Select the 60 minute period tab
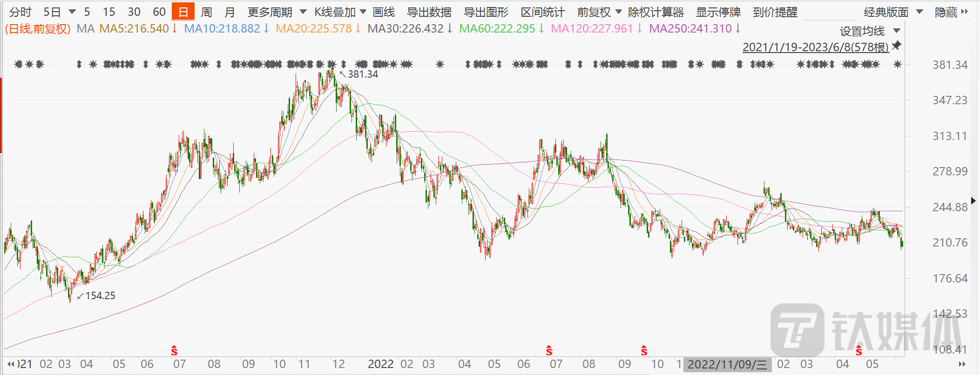This screenshot has width=980, height=375. click(159, 12)
